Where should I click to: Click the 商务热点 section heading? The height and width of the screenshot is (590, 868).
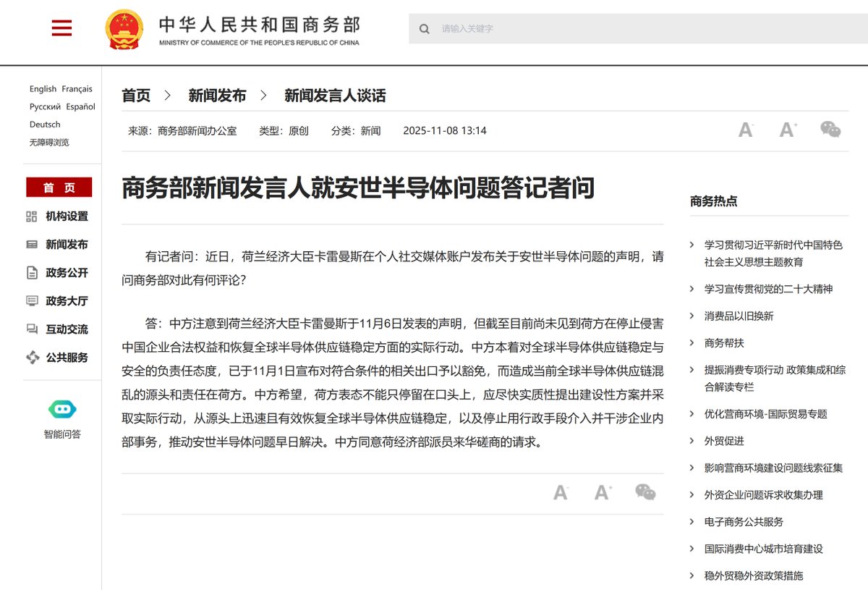(x=714, y=201)
